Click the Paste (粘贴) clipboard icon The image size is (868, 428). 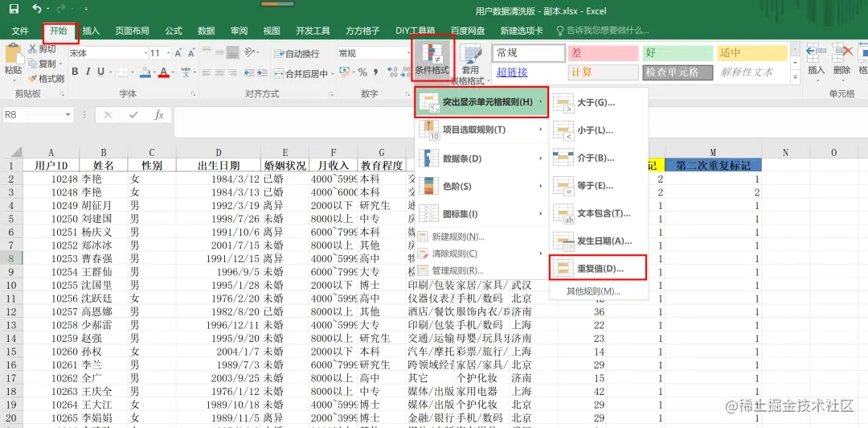coord(14,55)
